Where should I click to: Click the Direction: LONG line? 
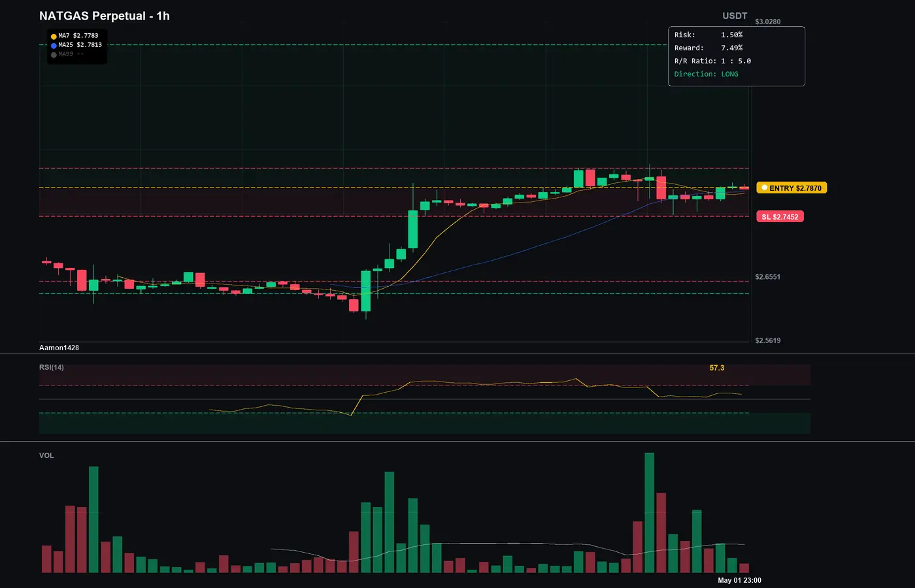click(x=707, y=74)
